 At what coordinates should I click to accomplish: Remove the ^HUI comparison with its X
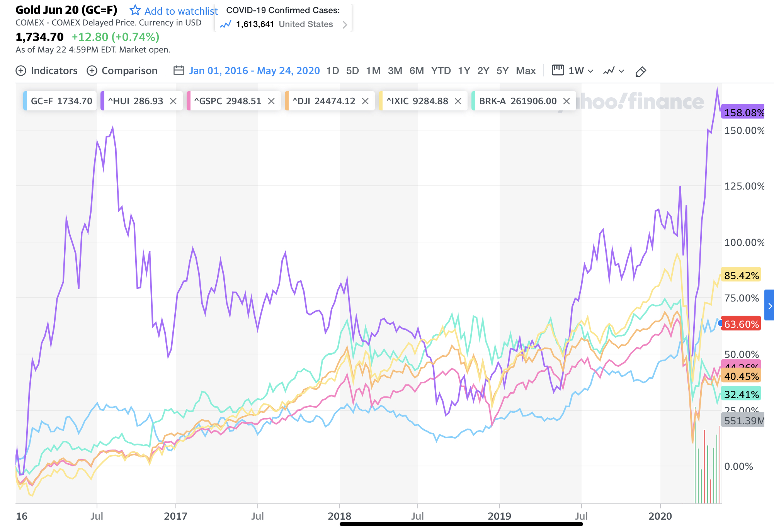pos(173,101)
